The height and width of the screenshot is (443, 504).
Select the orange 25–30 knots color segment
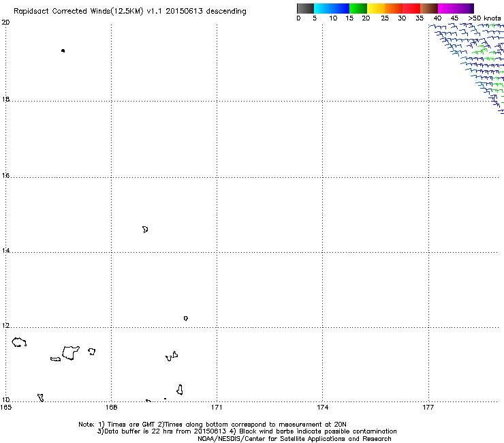[394, 8]
